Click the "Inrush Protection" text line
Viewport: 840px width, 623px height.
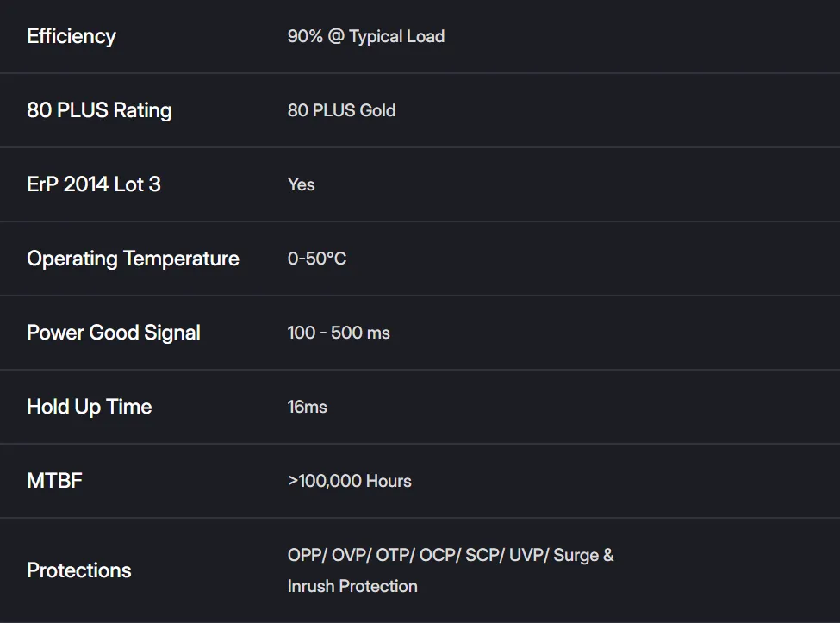pyautogui.click(x=352, y=586)
